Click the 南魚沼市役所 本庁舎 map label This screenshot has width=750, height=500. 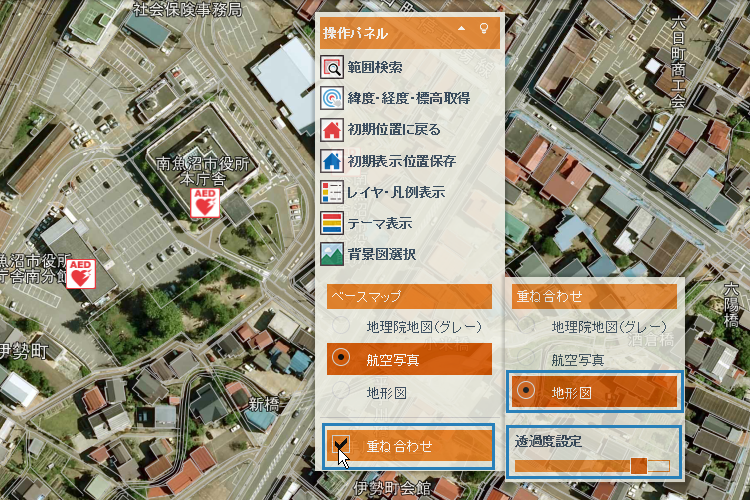click(x=203, y=172)
